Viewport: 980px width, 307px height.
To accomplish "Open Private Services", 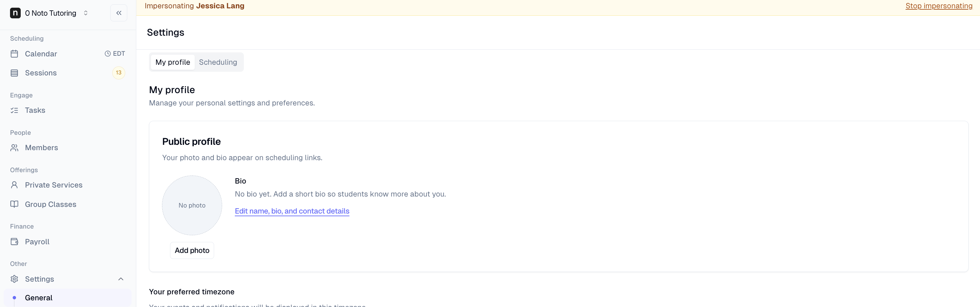I will (54, 185).
